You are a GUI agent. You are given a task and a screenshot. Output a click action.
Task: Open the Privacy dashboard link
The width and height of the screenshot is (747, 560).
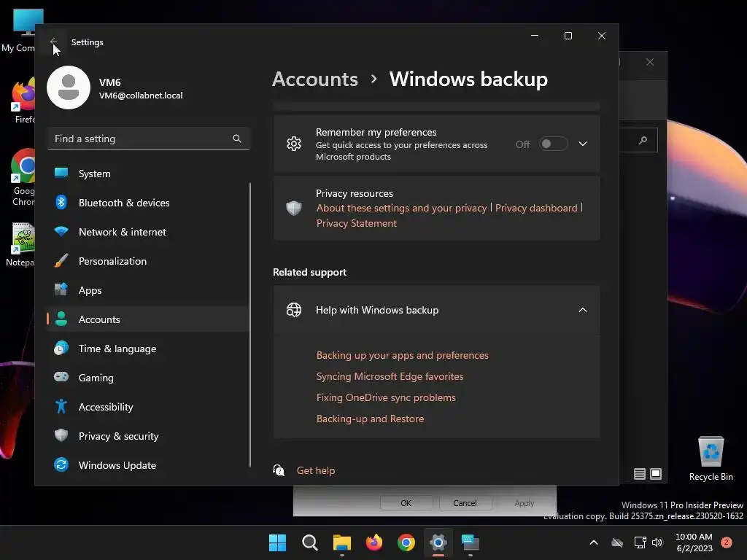(x=536, y=208)
